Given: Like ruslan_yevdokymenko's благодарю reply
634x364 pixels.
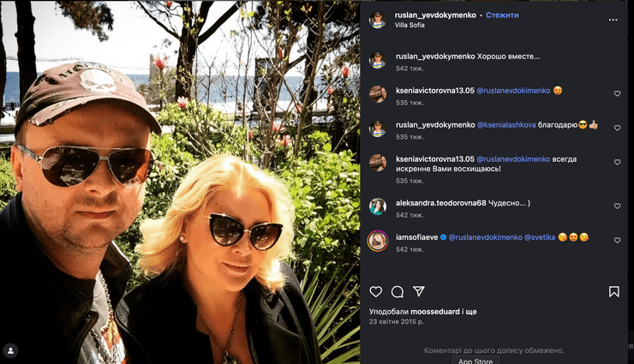Looking at the screenshot, I should (617, 128).
